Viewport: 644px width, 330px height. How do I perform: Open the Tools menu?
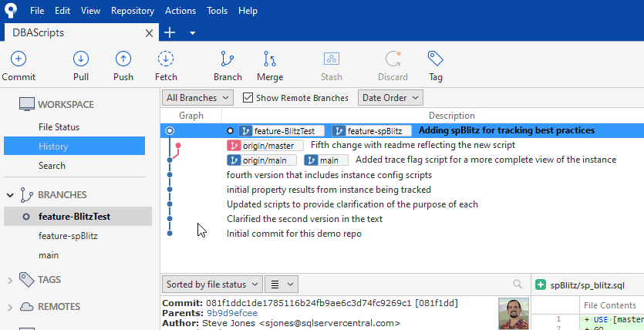(x=217, y=11)
